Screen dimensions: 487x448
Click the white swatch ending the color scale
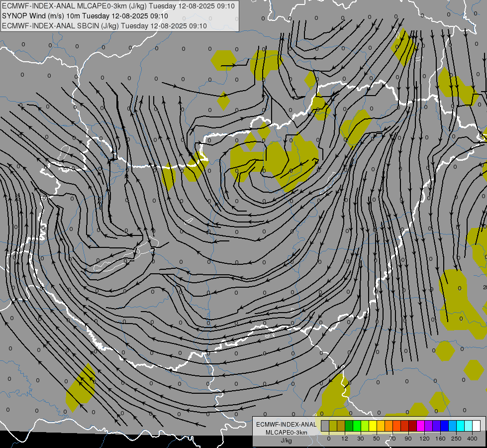pos(477,426)
